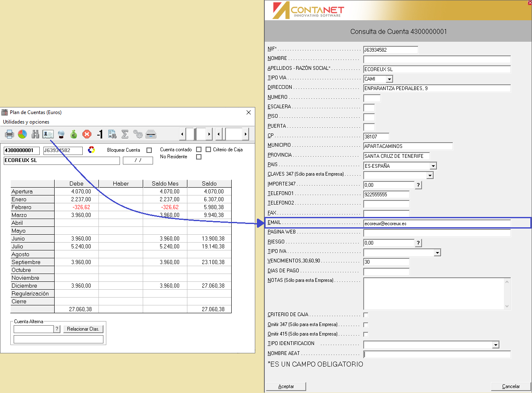Click the DIRECCION input field
532x393 pixels.
(x=437, y=88)
